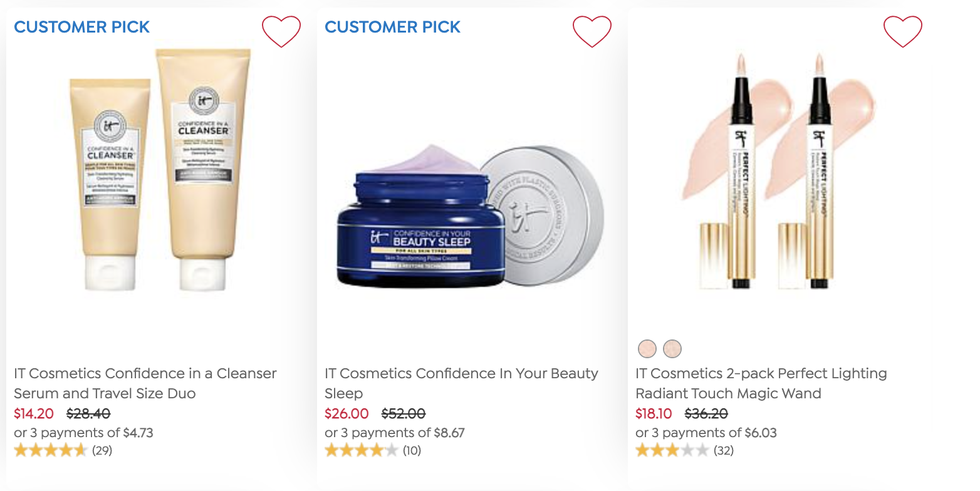Save the Perfect Lighting Magic Wand via heart

(x=903, y=31)
